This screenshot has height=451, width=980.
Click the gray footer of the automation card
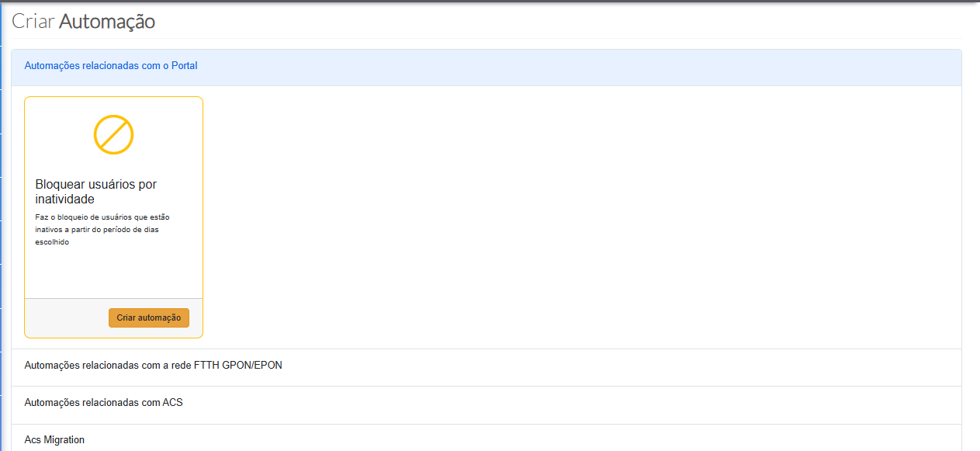pos(66,318)
